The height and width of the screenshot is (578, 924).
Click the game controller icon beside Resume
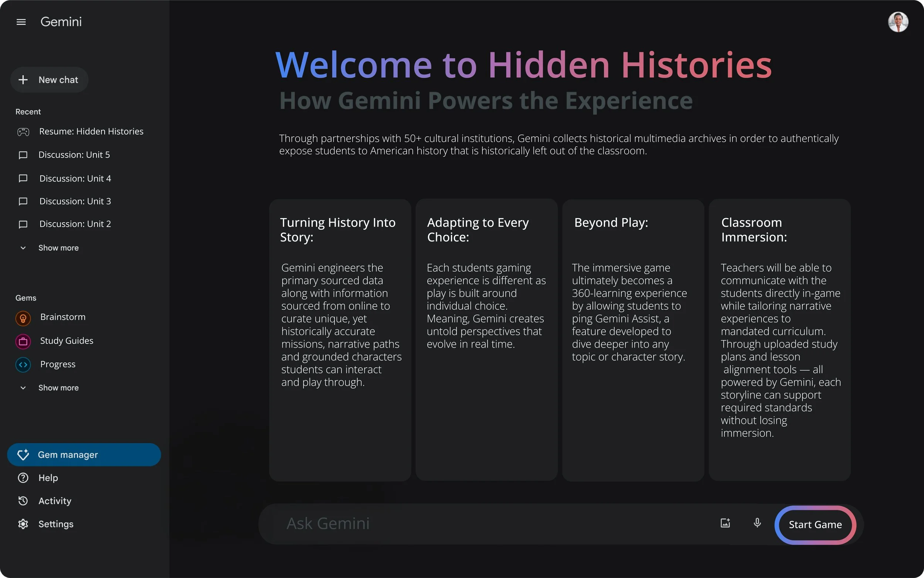coord(23,132)
